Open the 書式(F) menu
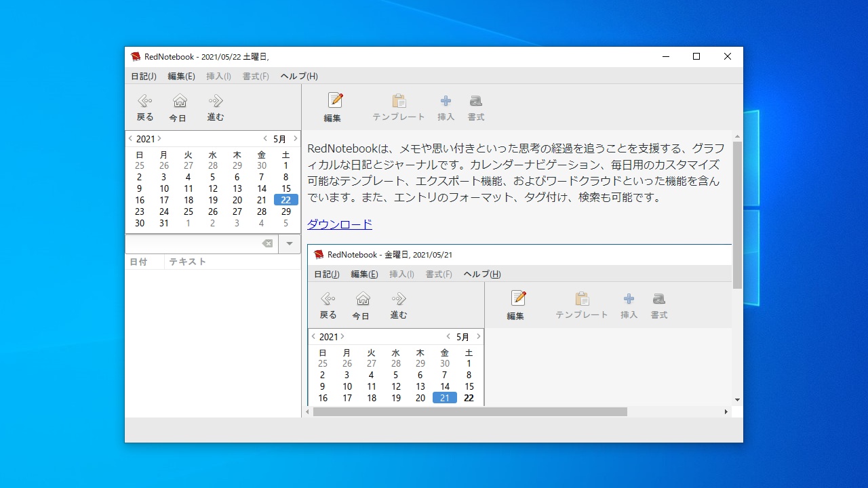This screenshot has width=868, height=488. [256, 77]
